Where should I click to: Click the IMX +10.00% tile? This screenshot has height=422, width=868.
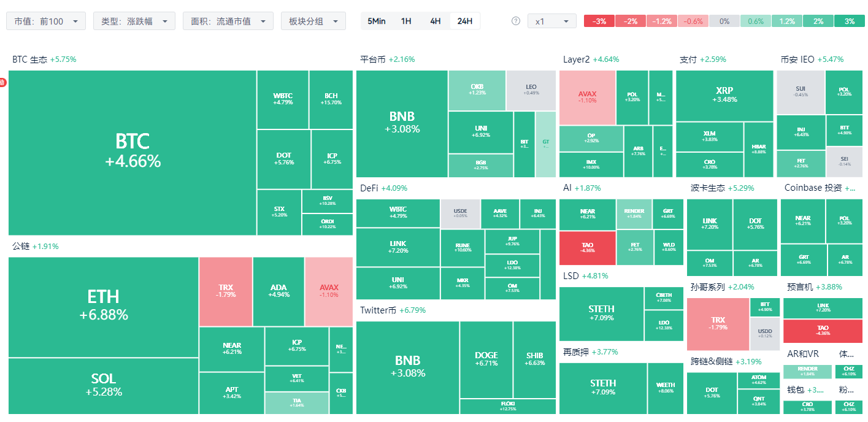pyautogui.click(x=591, y=165)
